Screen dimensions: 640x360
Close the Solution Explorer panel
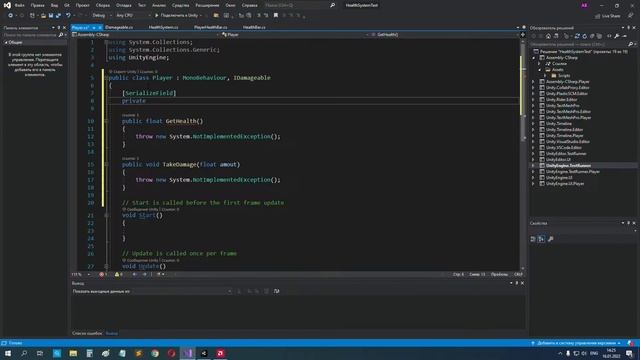tap(634, 28)
